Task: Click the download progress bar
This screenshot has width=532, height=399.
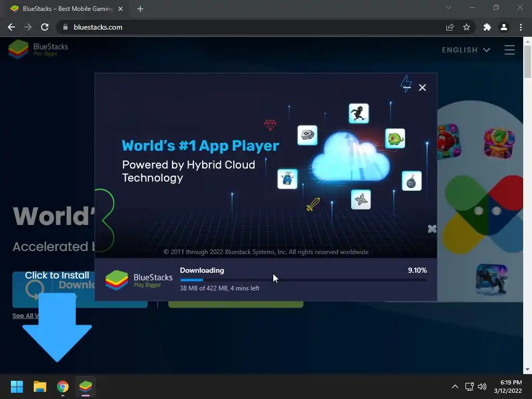Action: [303, 280]
